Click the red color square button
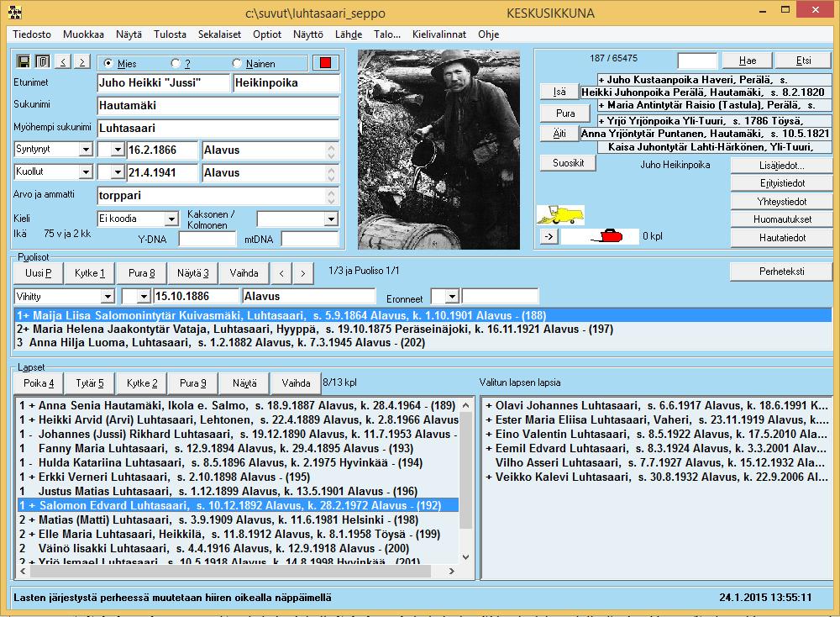 click(x=325, y=63)
